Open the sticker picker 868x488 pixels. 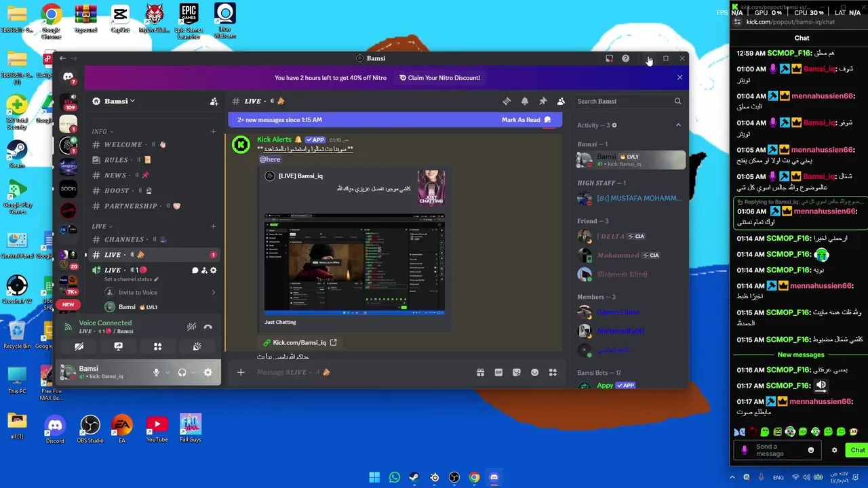pyautogui.click(x=517, y=372)
